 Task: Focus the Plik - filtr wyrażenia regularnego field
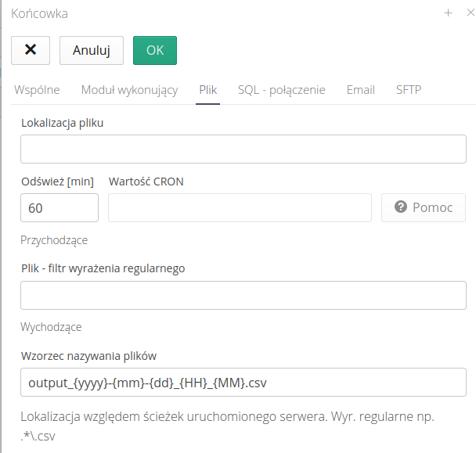click(243, 295)
